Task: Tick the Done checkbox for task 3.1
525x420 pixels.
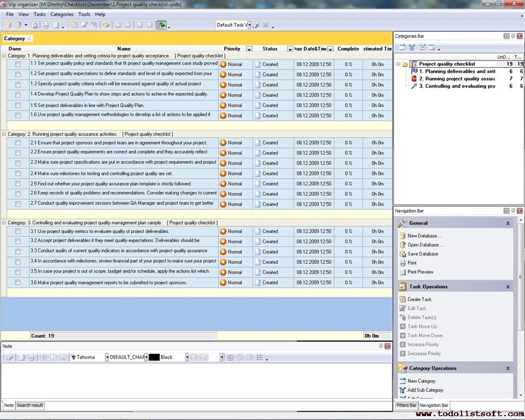Action: click(17, 231)
